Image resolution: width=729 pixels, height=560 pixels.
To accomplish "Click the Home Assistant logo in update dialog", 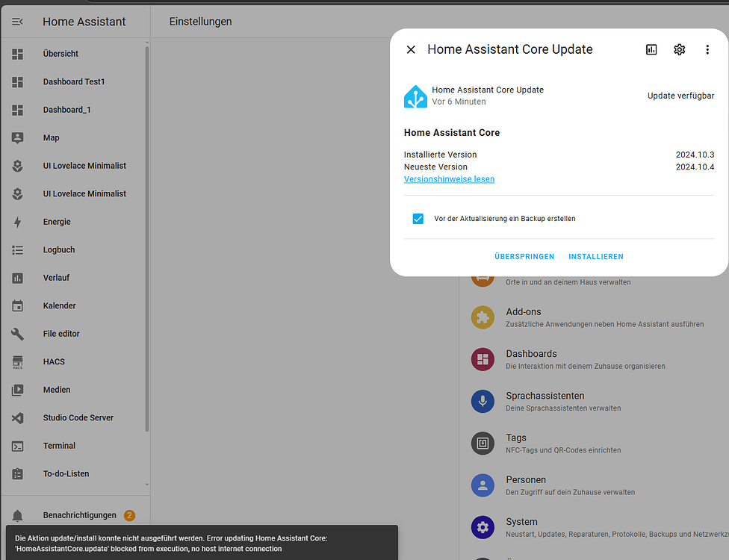I will click(x=415, y=96).
